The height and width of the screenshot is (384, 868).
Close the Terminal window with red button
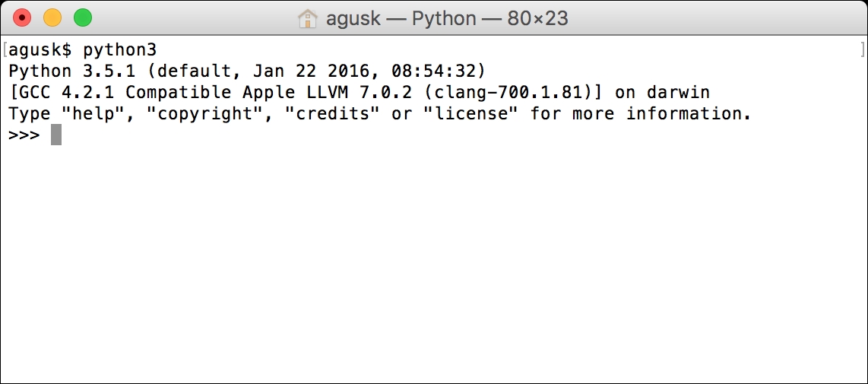(x=22, y=17)
